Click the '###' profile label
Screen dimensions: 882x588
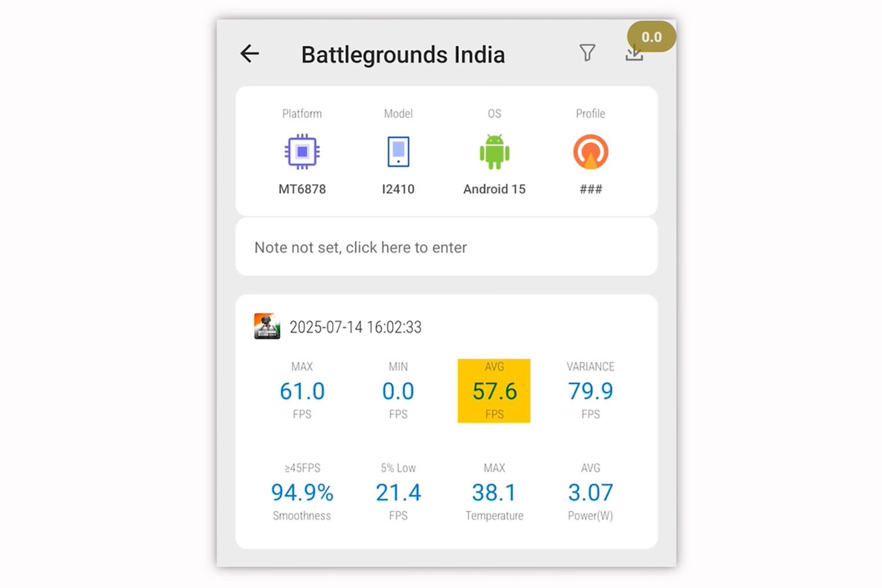pyautogui.click(x=590, y=189)
